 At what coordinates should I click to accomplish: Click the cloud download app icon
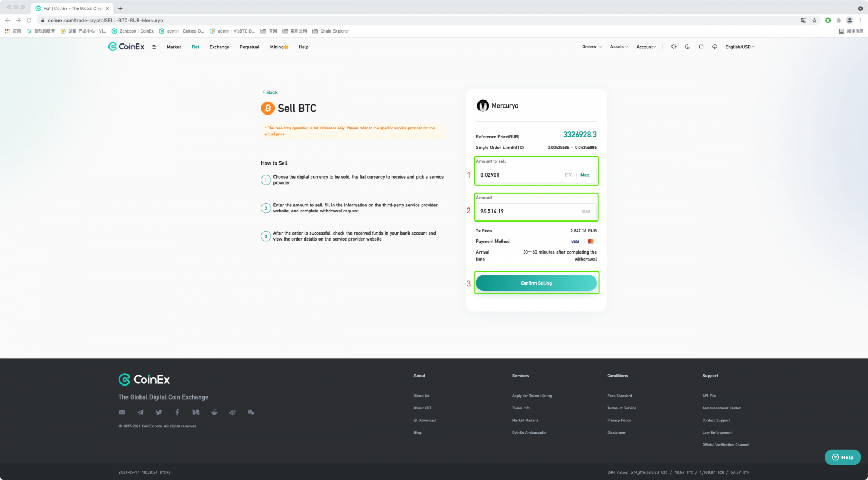coord(714,47)
